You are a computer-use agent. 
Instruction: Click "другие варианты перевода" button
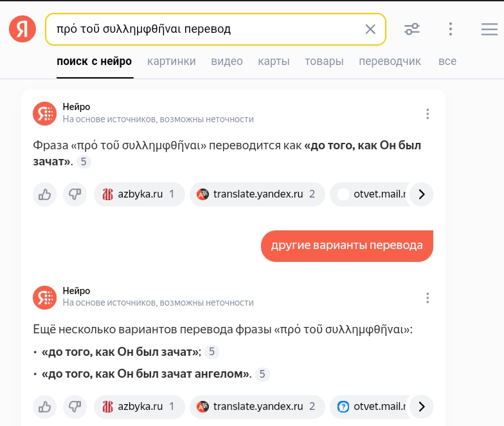(346, 245)
